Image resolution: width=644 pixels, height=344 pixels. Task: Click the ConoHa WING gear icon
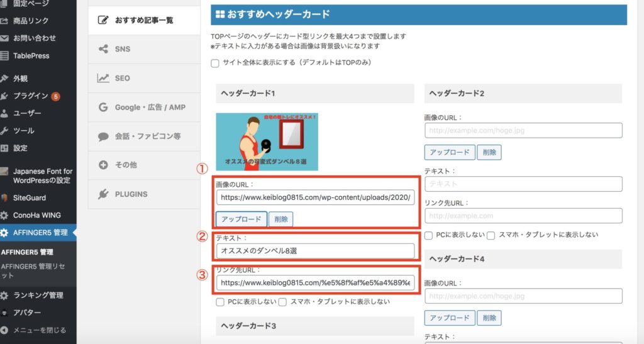point(4,215)
